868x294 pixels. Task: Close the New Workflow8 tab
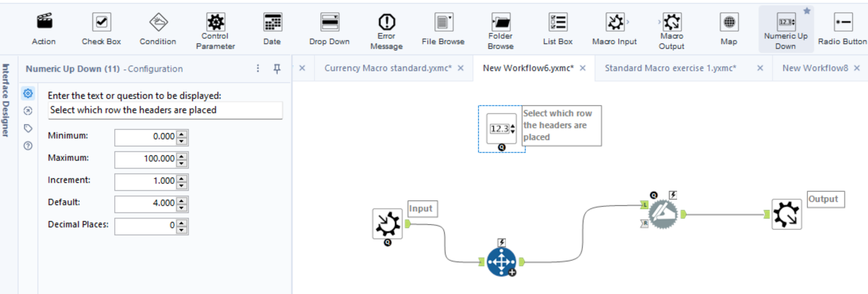[857, 68]
